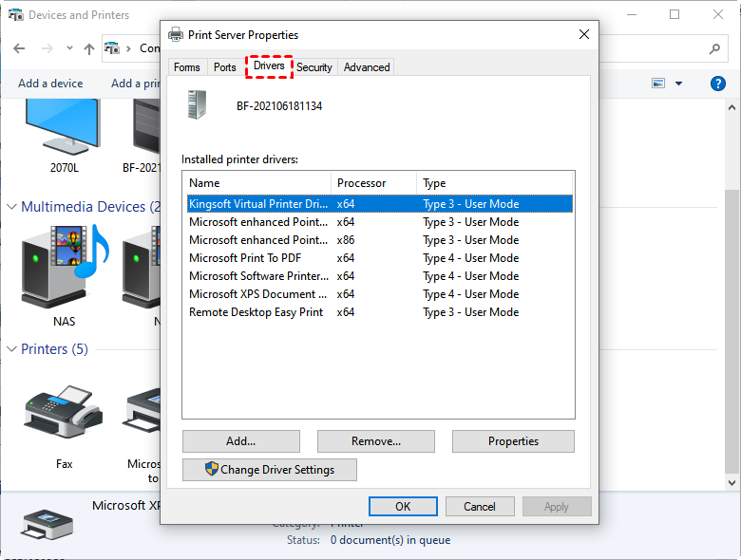
Task: Click Change Driver Settings button
Action: [x=270, y=470]
